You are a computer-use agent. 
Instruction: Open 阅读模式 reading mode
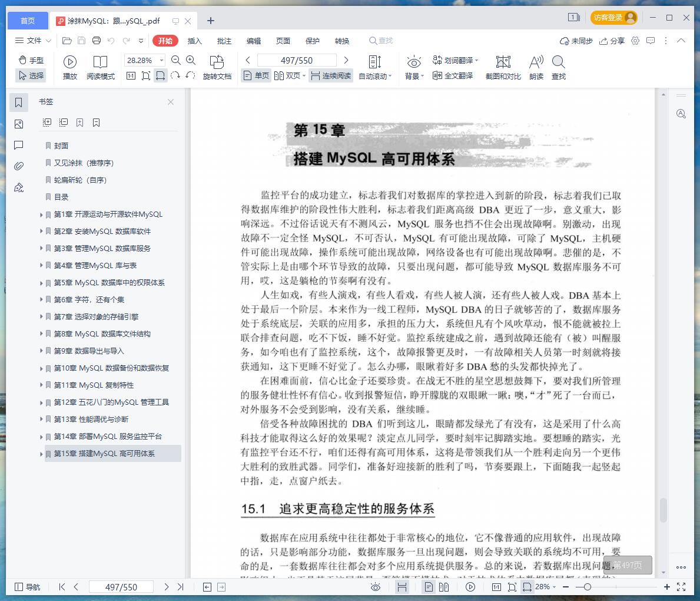[101, 68]
